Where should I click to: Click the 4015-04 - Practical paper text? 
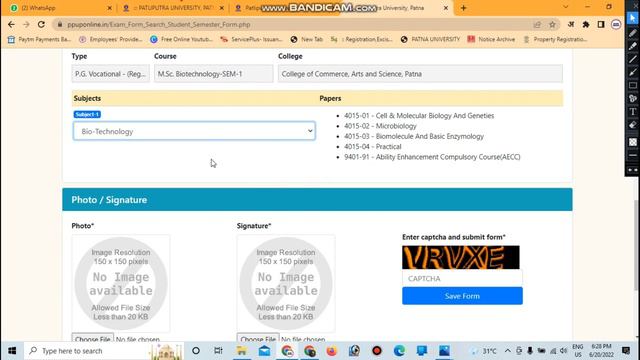pos(372,147)
